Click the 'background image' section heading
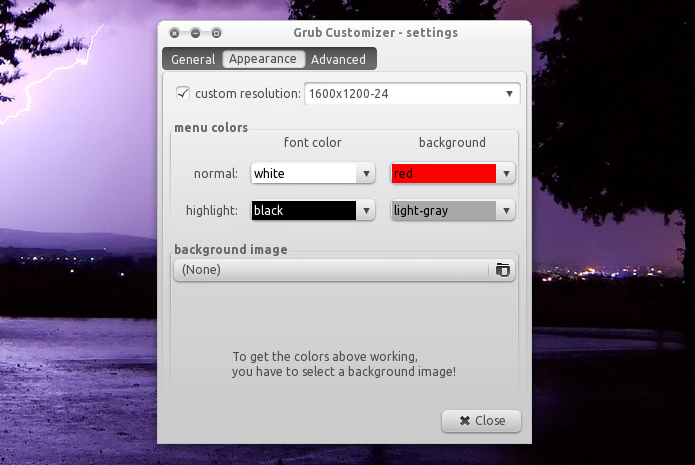Image resolution: width=695 pixels, height=465 pixels. point(231,250)
